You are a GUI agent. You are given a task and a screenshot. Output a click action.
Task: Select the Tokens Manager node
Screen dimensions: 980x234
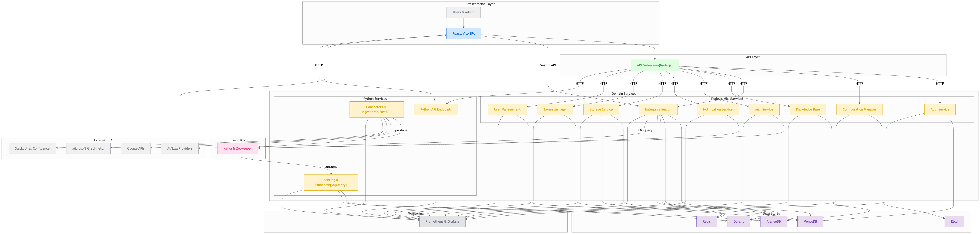pyautogui.click(x=555, y=109)
